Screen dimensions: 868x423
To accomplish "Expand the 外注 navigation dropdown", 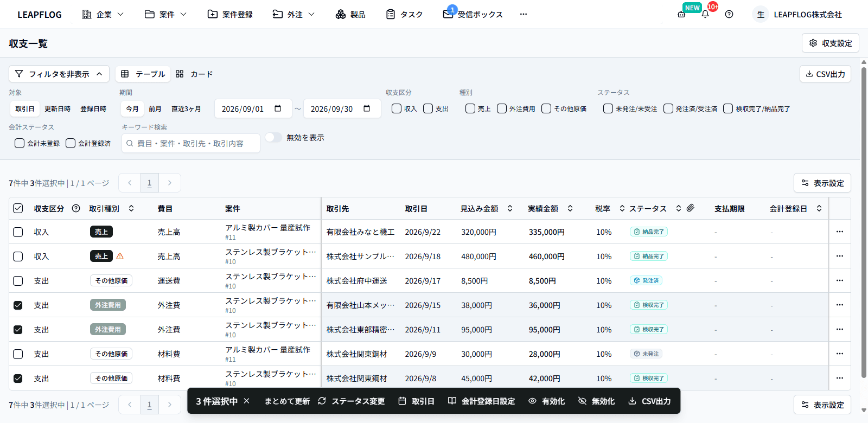I will [294, 14].
